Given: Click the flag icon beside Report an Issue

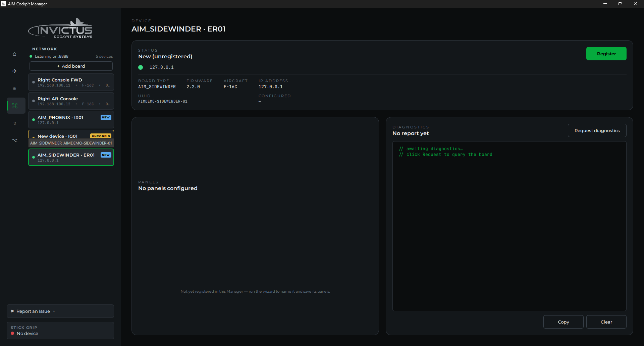Looking at the screenshot, I should coord(12,311).
